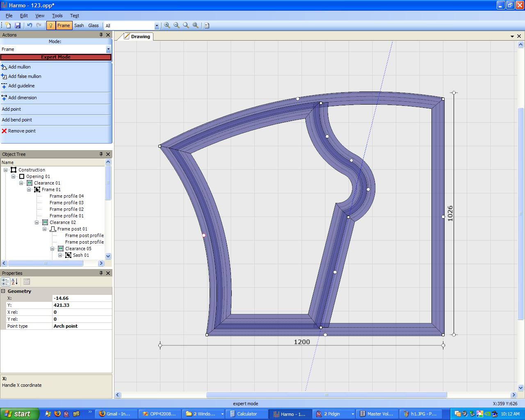This screenshot has width=525, height=420.
Task: Open the Tools menu
Action: (57, 16)
